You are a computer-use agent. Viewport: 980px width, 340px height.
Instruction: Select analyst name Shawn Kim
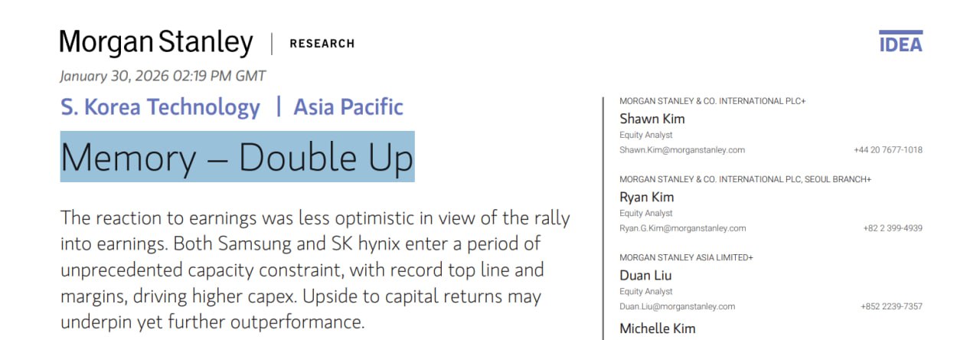[x=652, y=119]
